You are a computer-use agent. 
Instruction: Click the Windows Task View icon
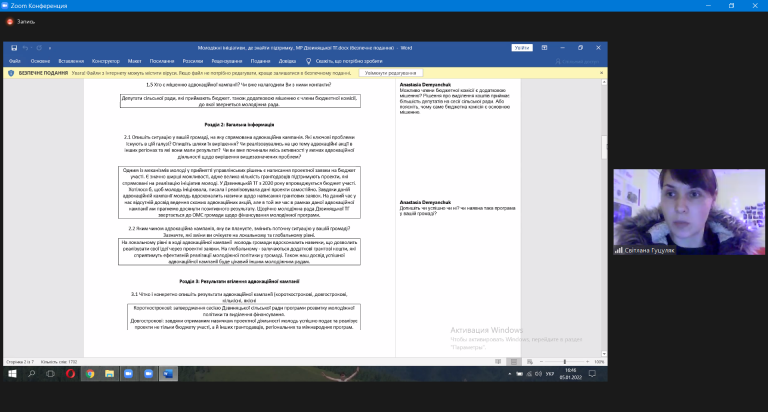point(50,374)
